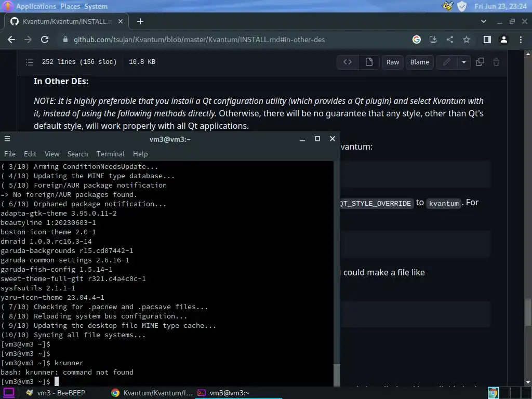Open the Chrome profile avatar
532x399 pixels.
tap(504, 39)
